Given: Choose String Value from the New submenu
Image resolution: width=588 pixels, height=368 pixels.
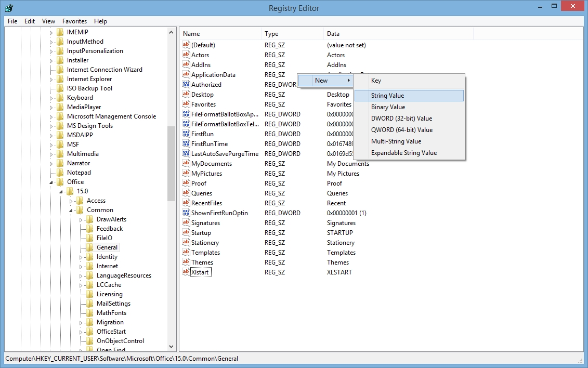Looking at the screenshot, I should click(x=409, y=96).
